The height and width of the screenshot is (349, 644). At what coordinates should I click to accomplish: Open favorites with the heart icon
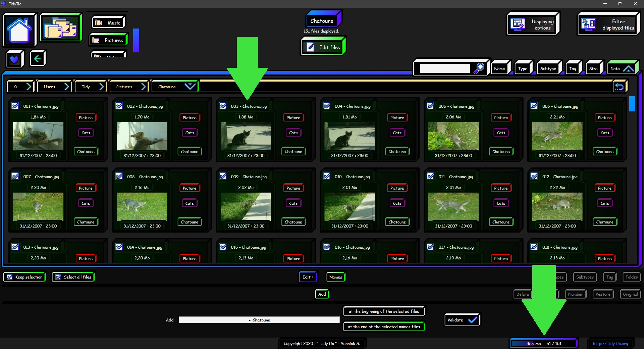coord(15,59)
